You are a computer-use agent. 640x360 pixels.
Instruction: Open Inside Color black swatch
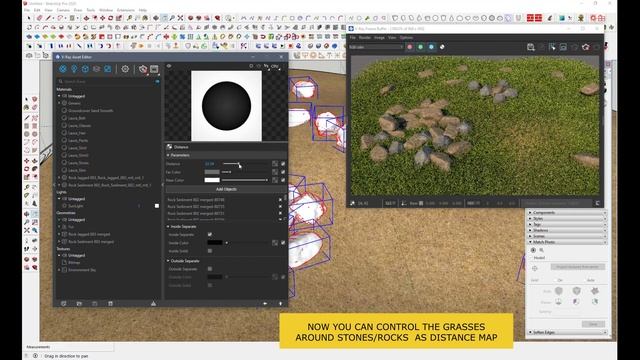tap(215, 243)
